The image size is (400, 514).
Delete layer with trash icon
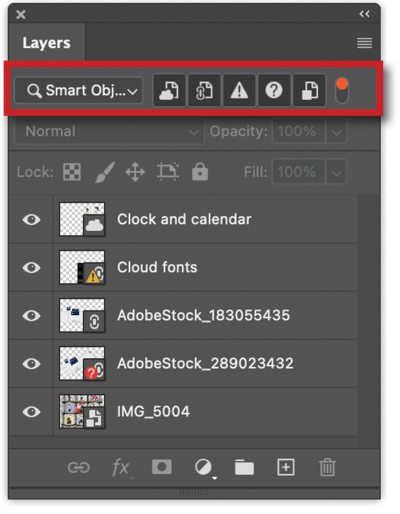(327, 467)
